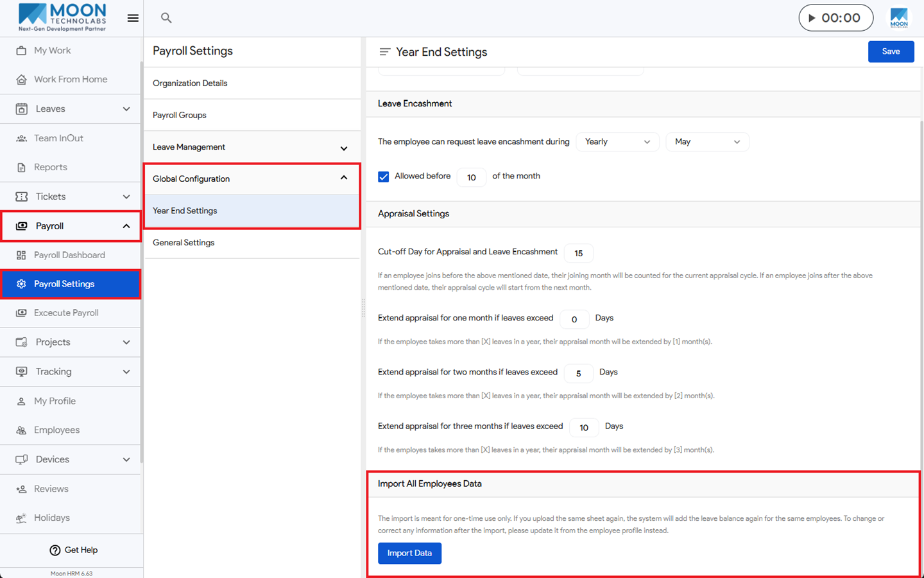Image resolution: width=924 pixels, height=578 pixels.
Task: Collapse the Global Configuration section chevron
Action: point(344,178)
